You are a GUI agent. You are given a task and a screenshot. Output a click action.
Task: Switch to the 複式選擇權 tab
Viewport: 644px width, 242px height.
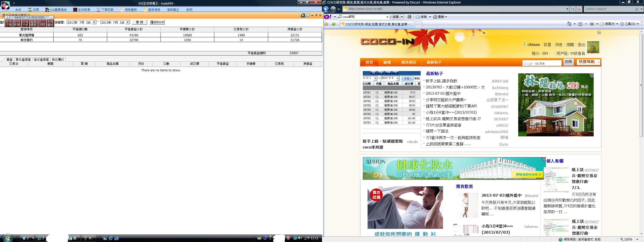[x=41, y=59]
